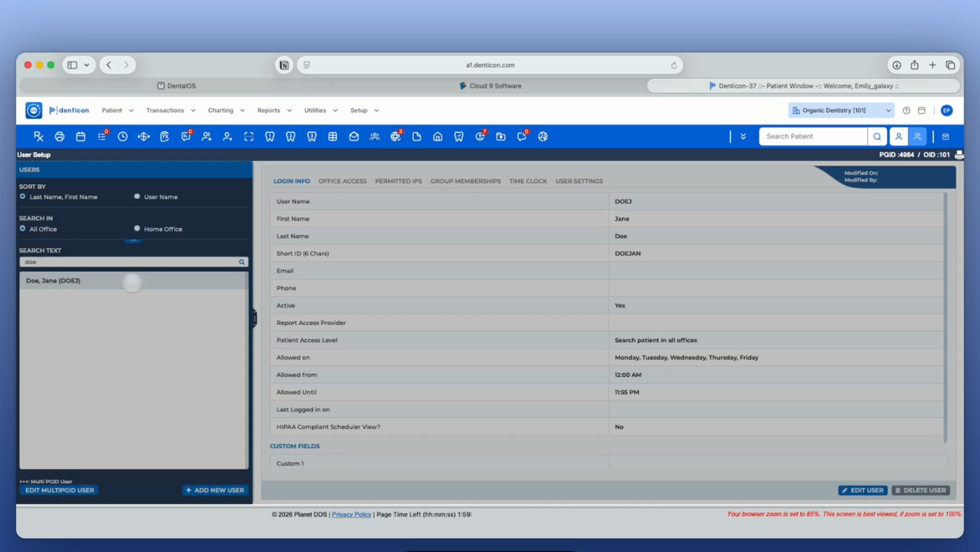Expand the Charting menu
Viewport: 980px width, 552px height.
click(x=226, y=111)
